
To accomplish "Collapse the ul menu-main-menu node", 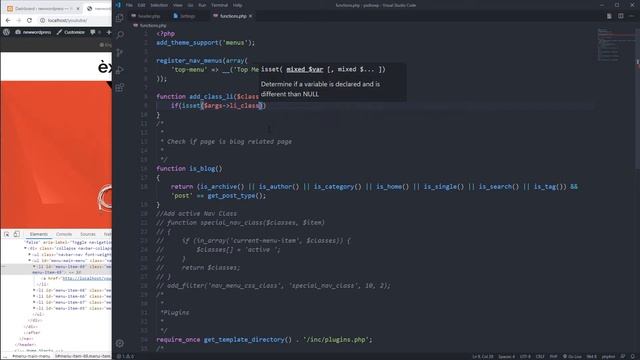I will click(x=29, y=260).
